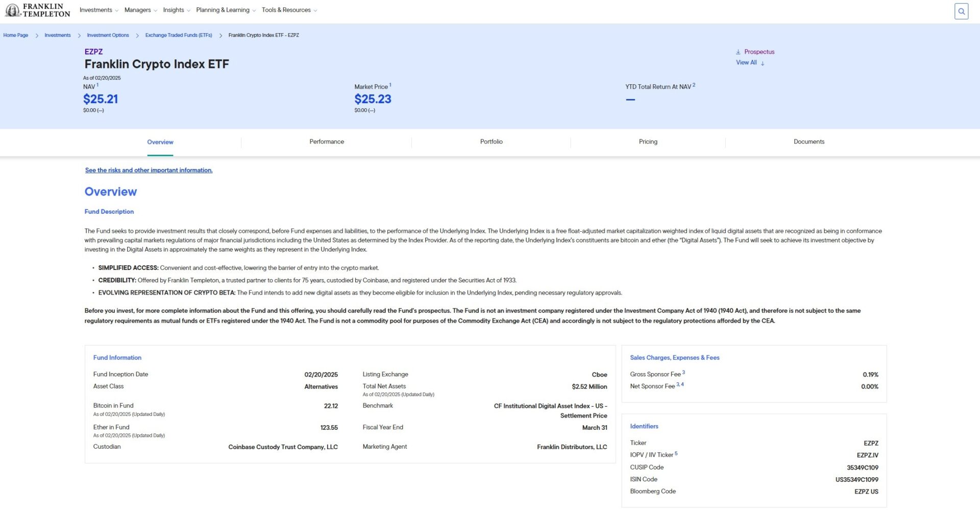Click the search magnifier icon
The width and height of the screenshot is (980, 515).
coord(961,11)
